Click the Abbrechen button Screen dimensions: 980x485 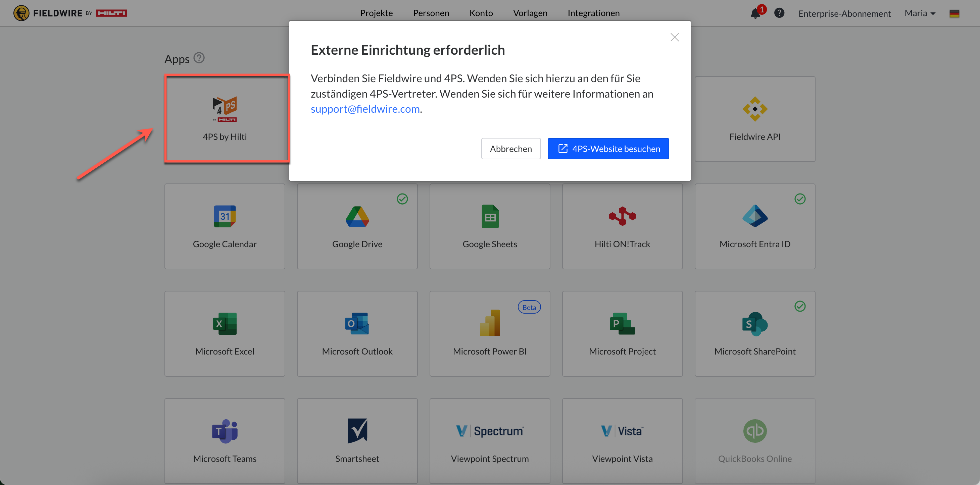point(510,149)
